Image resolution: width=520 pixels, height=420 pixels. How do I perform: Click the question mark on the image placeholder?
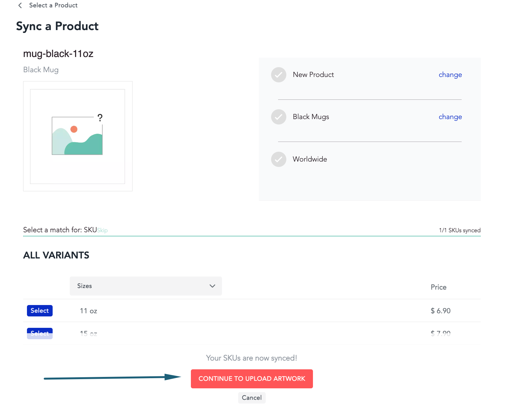click(x=100, y=118)
